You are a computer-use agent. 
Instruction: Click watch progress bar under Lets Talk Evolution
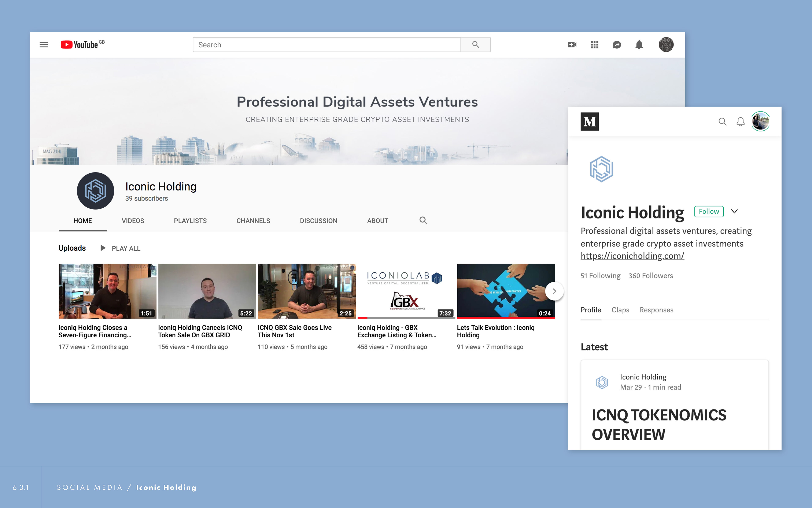coord(506,317)
